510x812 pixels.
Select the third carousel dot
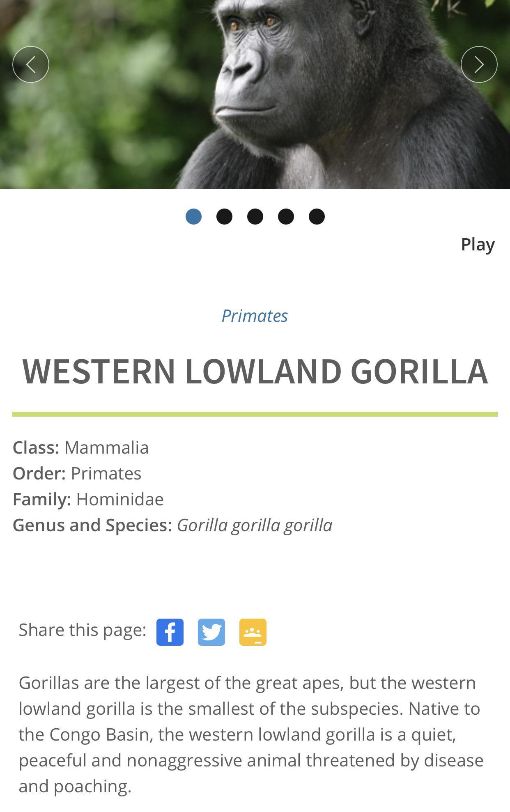coord(255,216)
